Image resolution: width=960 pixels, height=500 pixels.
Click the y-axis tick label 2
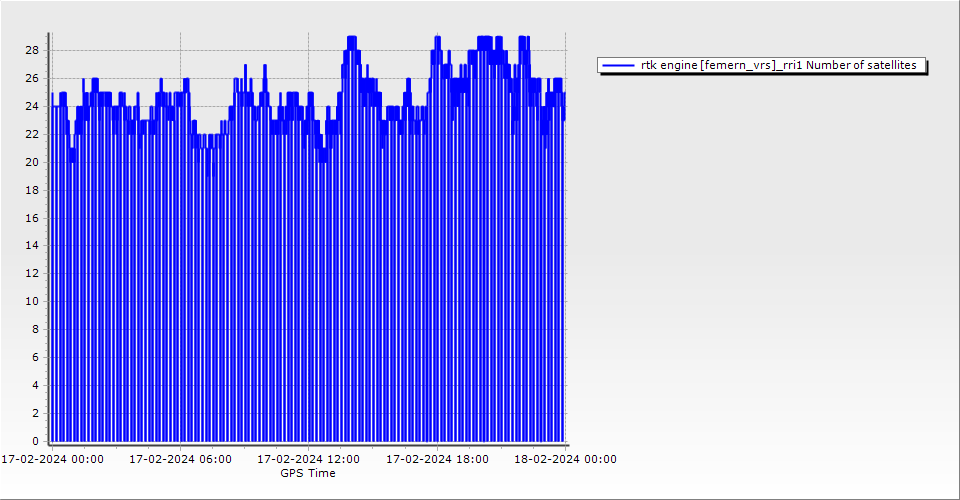click(x=36, y=413)
